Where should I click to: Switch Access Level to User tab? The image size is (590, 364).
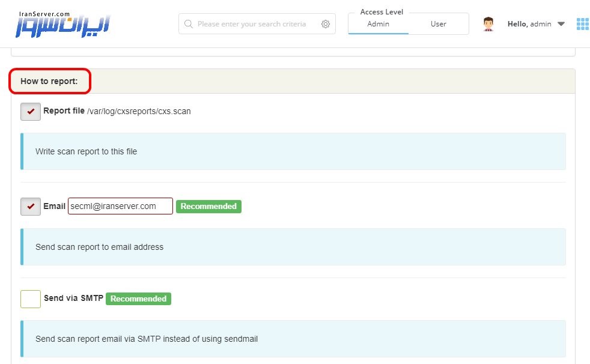tap(439, 24)
